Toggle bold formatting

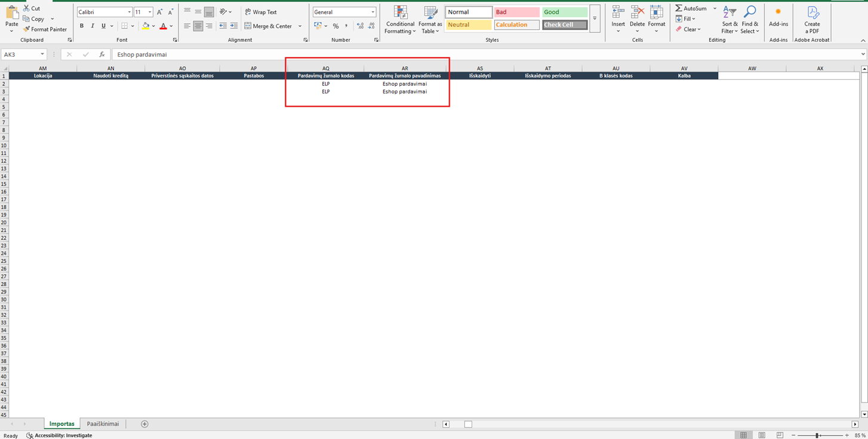pos(82,26)
